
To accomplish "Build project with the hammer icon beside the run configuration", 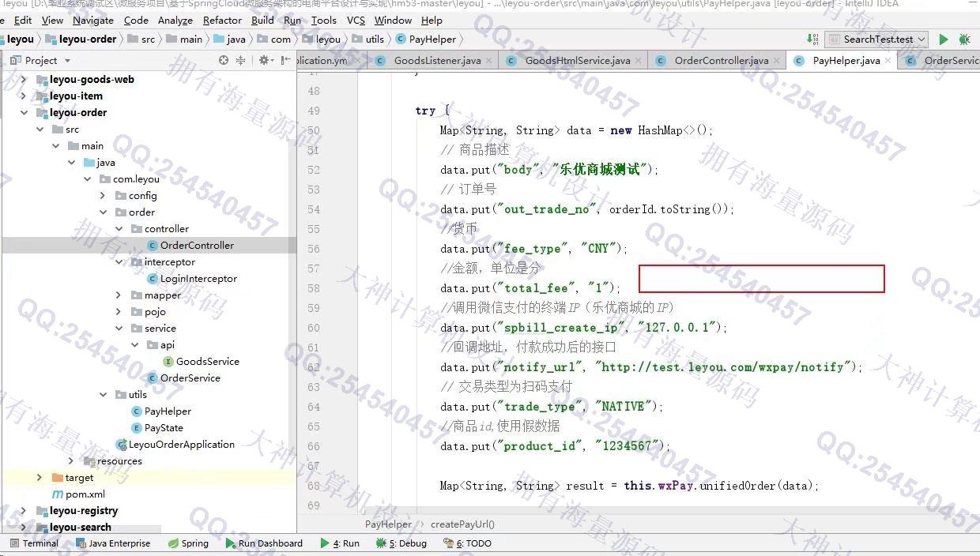I will pyautogui.click(x=813, y=39).
